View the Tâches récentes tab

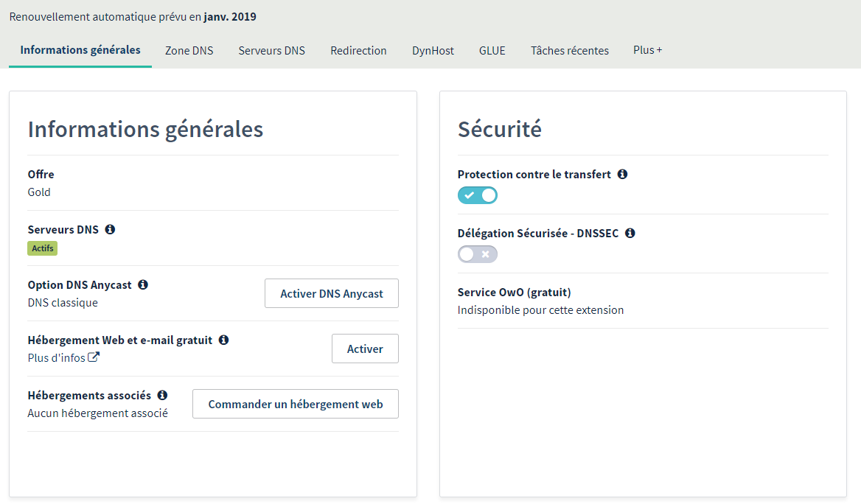569,51
